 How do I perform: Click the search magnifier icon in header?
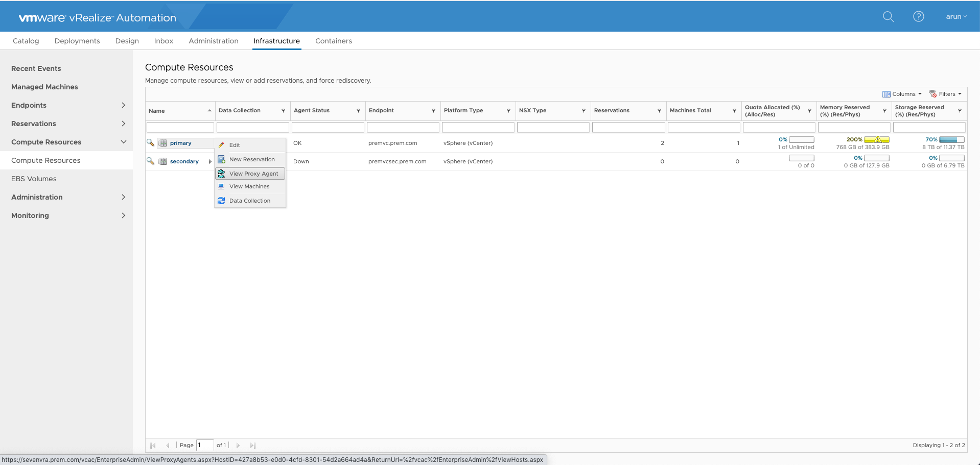pos(889,16)
